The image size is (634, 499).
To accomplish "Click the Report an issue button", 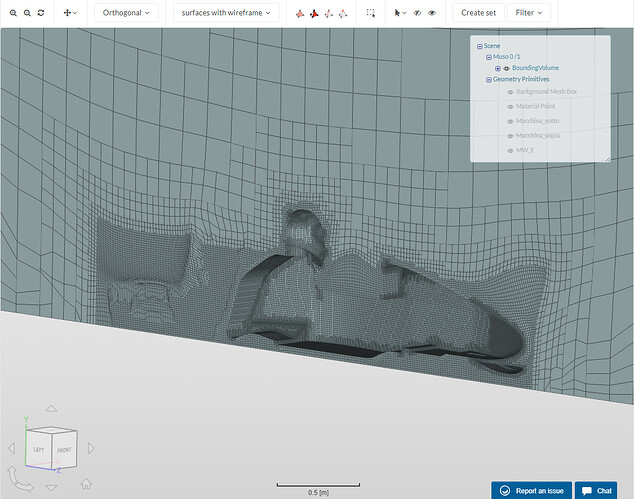I will [x=531, y=490].
